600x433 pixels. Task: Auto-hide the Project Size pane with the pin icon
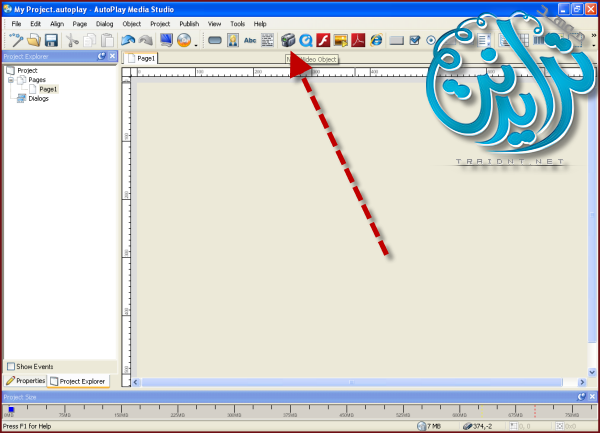[581, 397]
